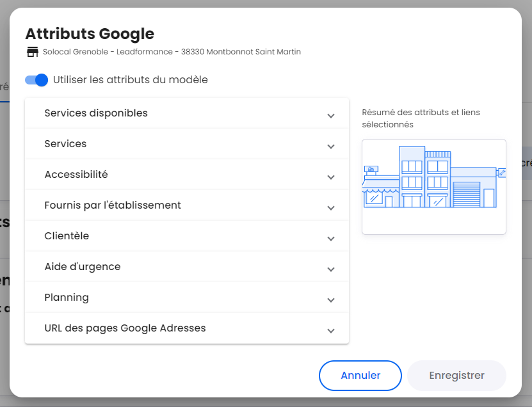Click the Planning row chevron arrow

(331, 300)
